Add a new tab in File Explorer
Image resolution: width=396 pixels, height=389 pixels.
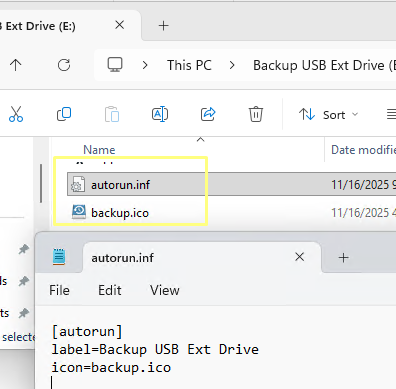pos(163,26)
